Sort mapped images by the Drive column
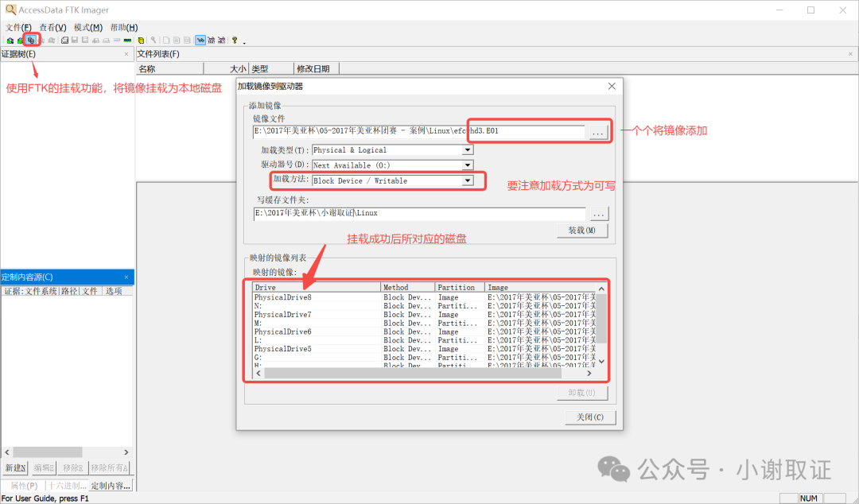859x504 pixels. point(317,287)
